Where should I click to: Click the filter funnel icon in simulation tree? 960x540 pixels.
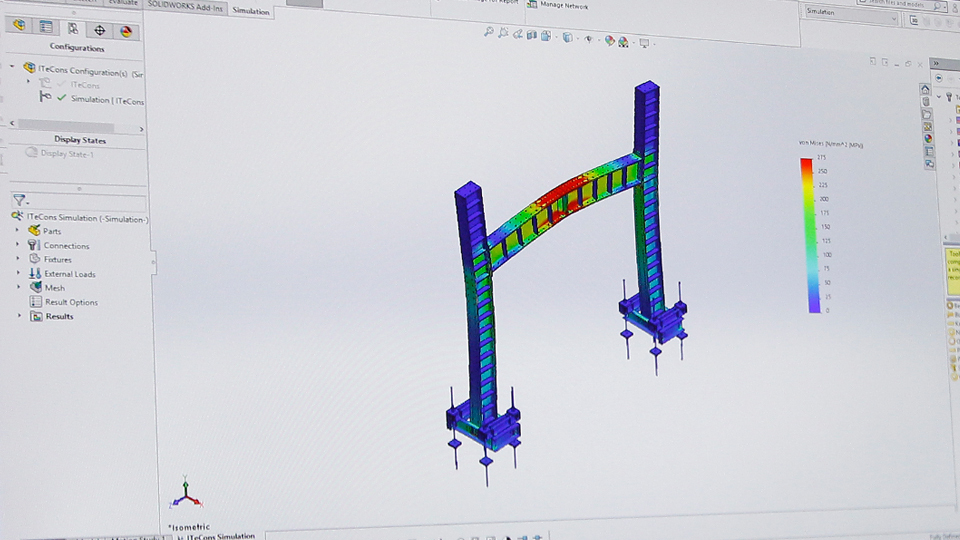click(19, 200)
